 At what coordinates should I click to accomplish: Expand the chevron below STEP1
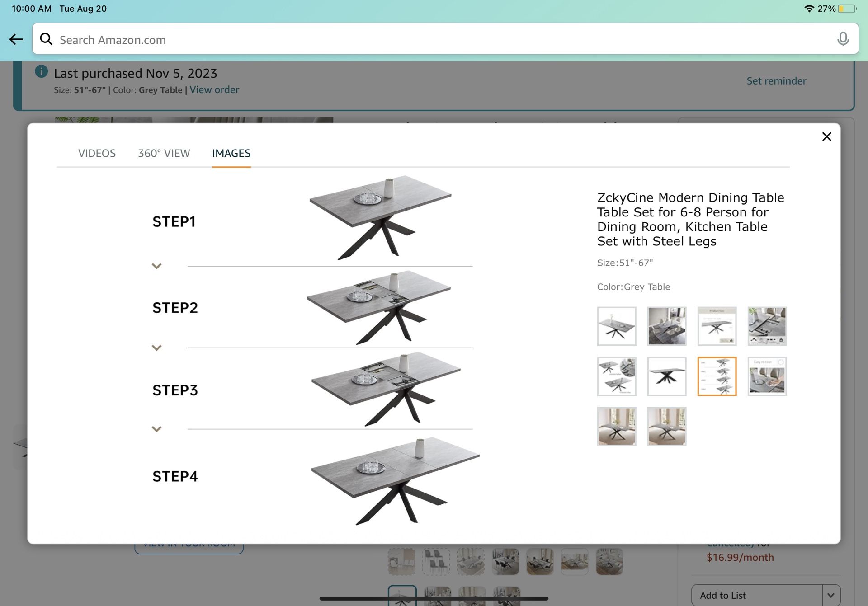[x=157, y=266]
